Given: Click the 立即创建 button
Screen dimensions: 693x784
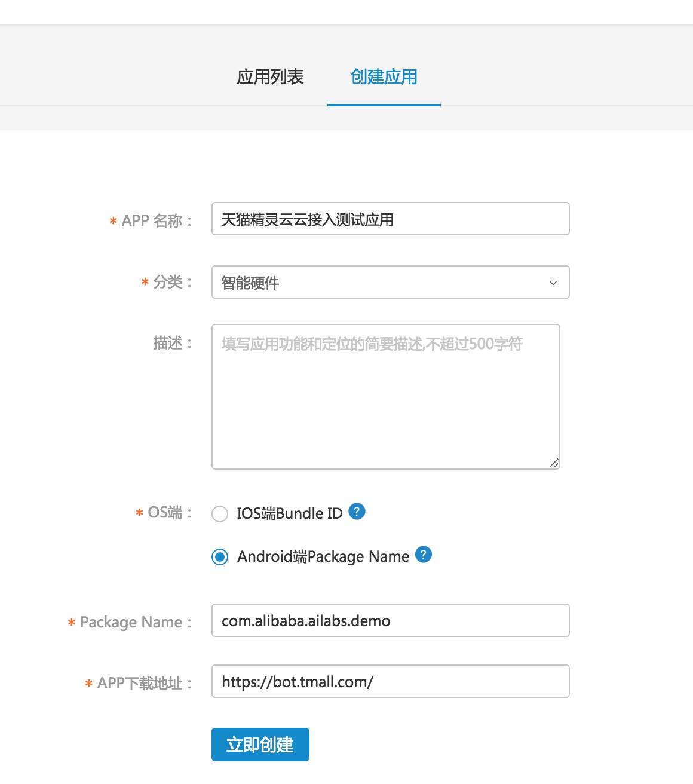Looking at the screenshot, I should pos(260,745).
